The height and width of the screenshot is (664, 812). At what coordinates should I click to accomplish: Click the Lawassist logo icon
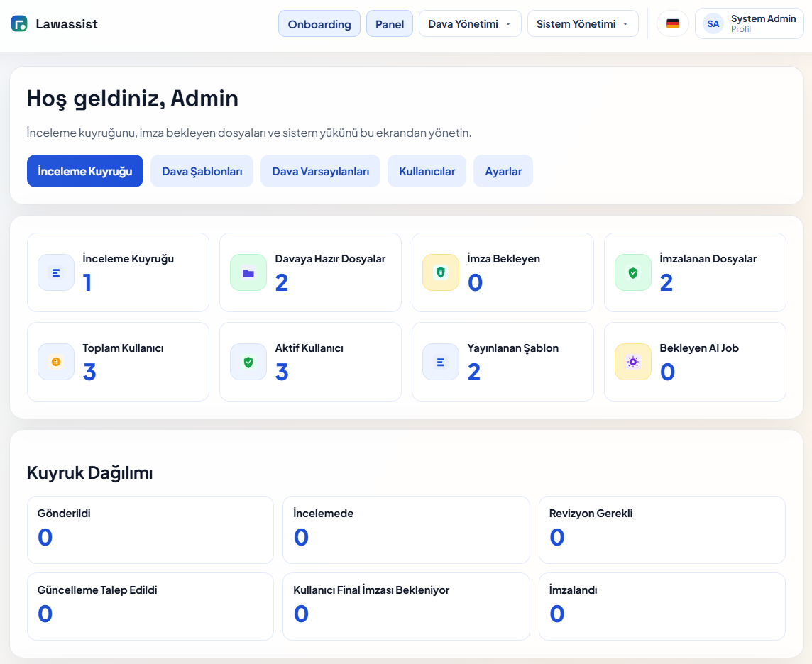coord(18,23)
